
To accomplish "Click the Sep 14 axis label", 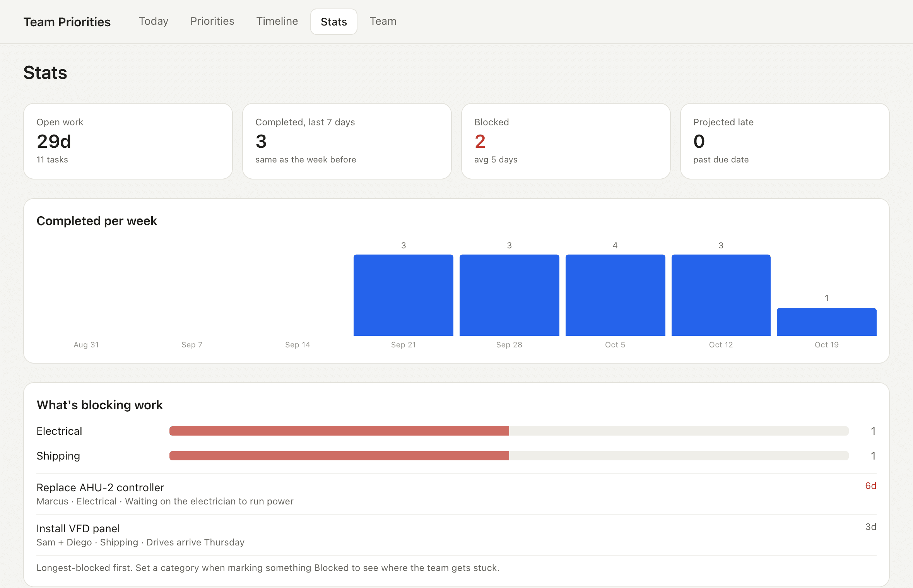I will (297, 345).
